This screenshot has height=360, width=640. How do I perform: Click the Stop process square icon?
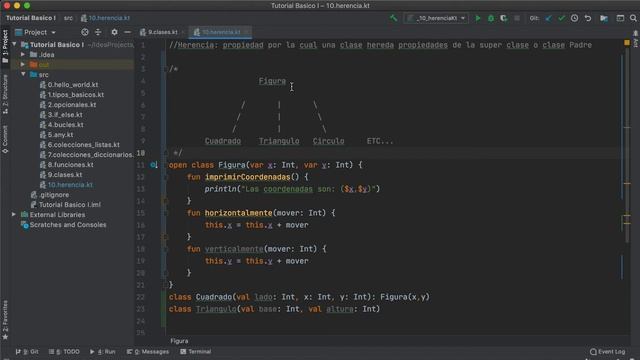(517, 18)
